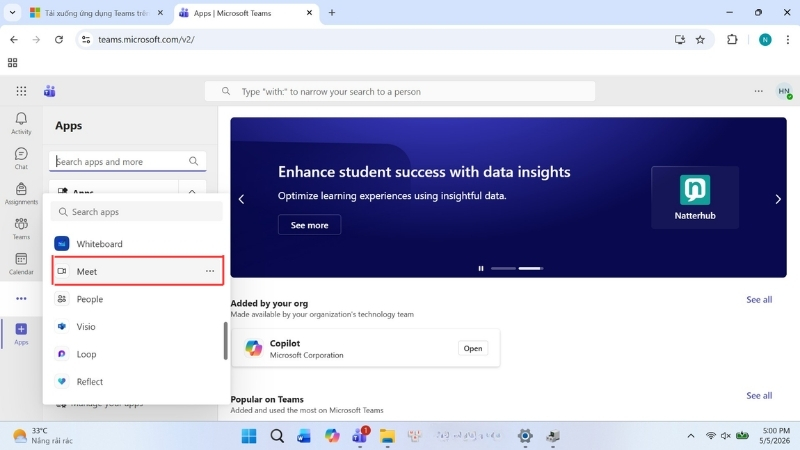
Task: Open Settings and more ellipsis in header
Action: [759, 91]
